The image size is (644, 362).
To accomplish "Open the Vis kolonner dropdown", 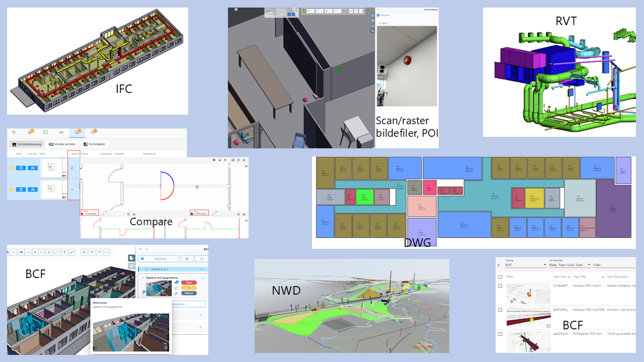I will [x=570, y=265].
